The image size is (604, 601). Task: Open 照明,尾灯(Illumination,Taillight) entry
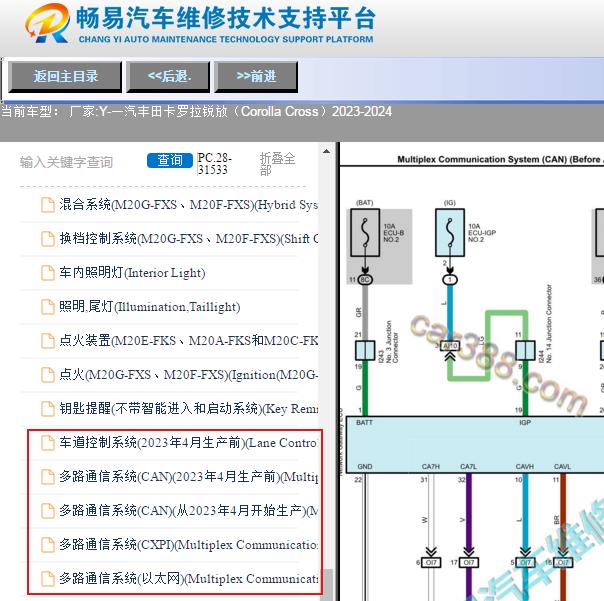149,307
